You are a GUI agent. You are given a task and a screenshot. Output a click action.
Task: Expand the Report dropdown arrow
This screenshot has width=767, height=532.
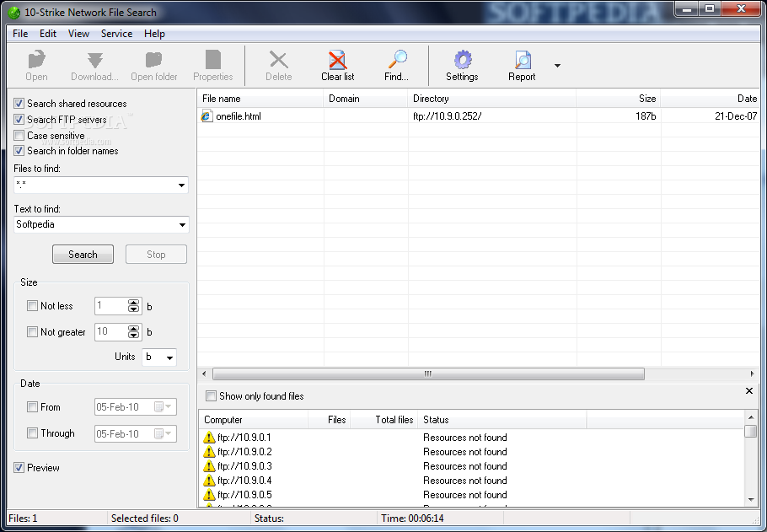[557, 65]
